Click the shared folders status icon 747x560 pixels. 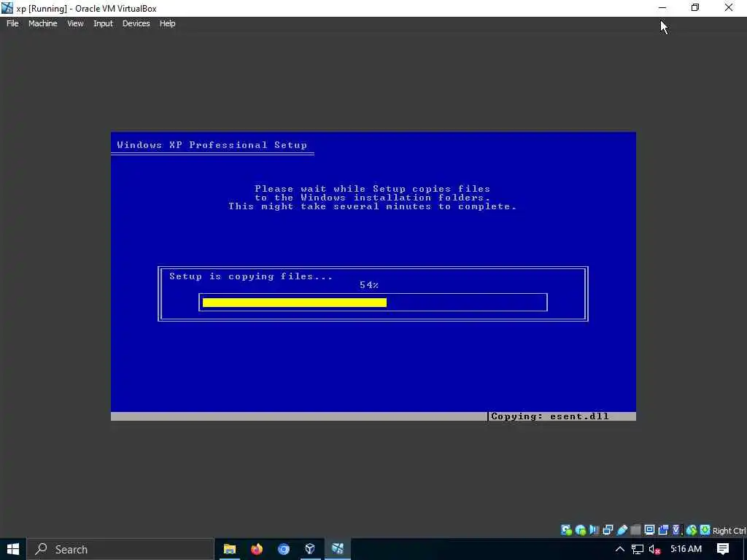tap(635, 530)
